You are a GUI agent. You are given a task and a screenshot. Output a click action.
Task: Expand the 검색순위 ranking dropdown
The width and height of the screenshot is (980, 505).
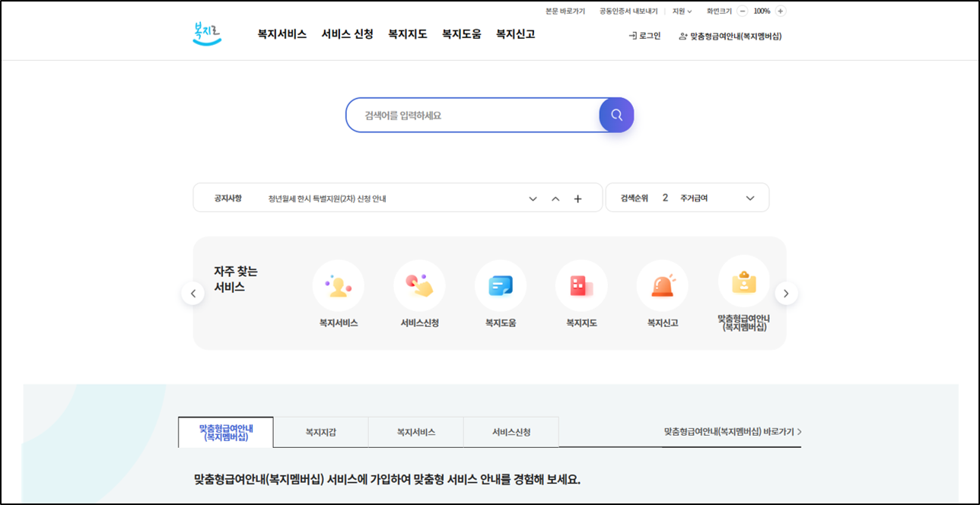[x=750, y=199]
